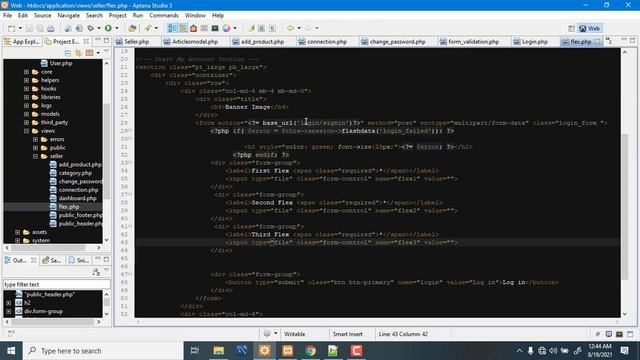Image resolution: width=640 pixels, height=360 pixels.
Task: Click the Outline type filter text field
Action: pos(56,284)
